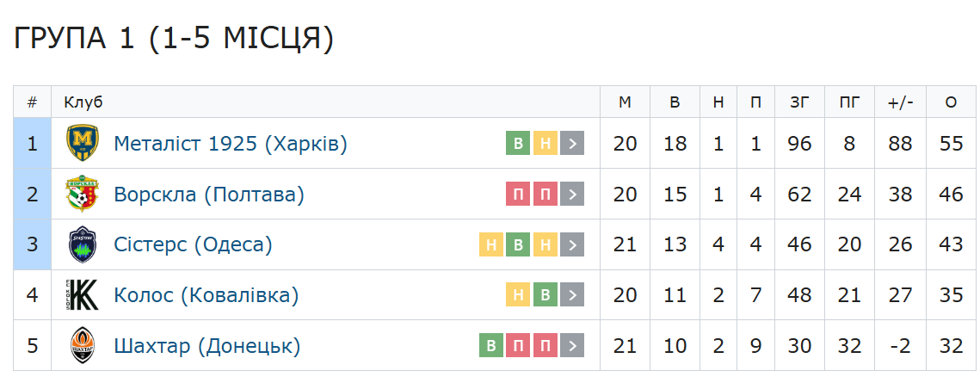Click the Shakhtar Donetsk club crest

(x=83, y=347)
